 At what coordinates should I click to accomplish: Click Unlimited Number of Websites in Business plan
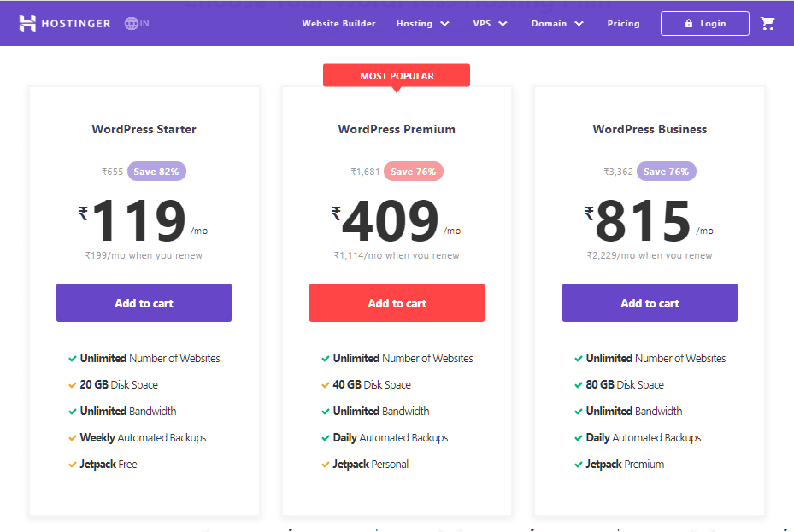pos(656,358)
